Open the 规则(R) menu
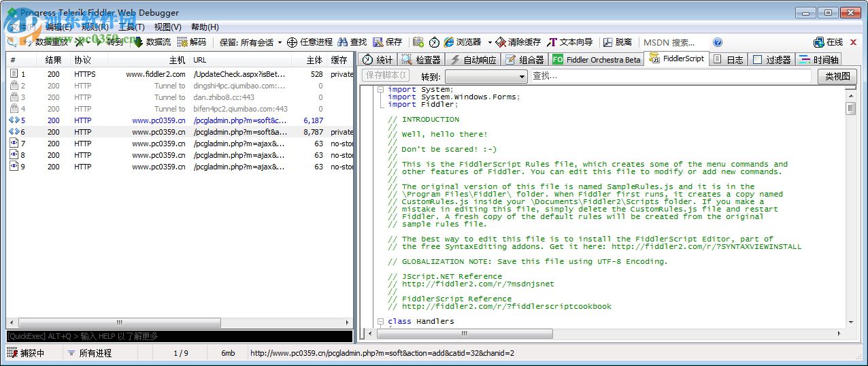 [x=95, y=27]
